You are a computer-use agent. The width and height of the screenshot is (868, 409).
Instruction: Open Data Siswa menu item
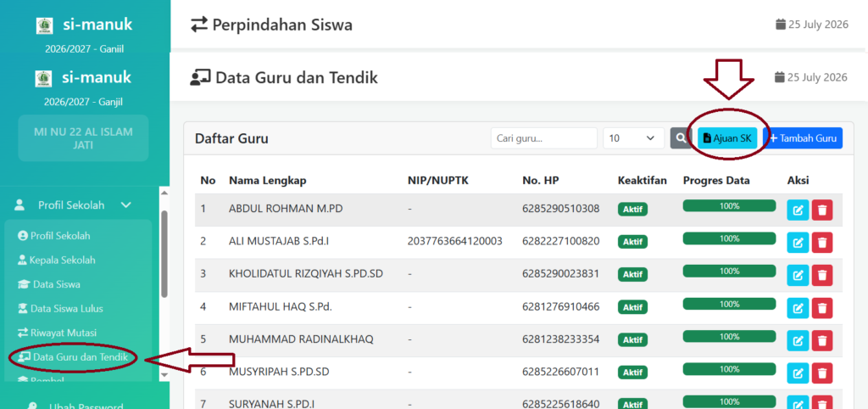(48, 284)
